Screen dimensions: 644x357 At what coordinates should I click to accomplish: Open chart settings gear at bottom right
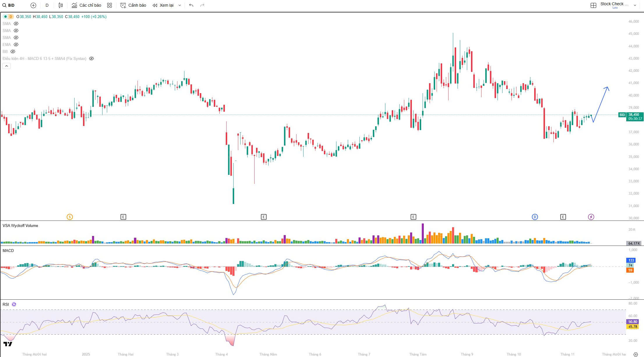tap(636, 354)
